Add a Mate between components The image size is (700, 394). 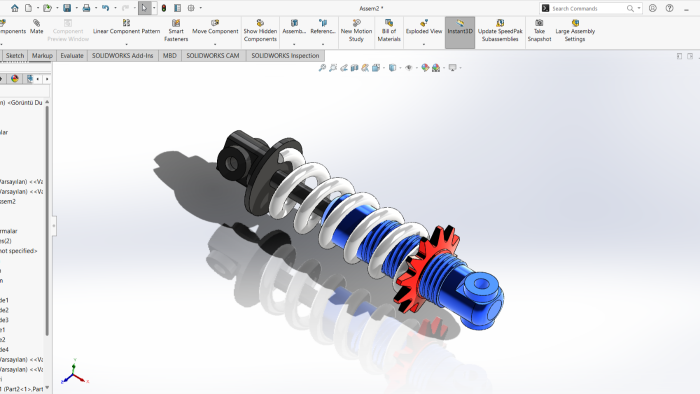point(37,27)
